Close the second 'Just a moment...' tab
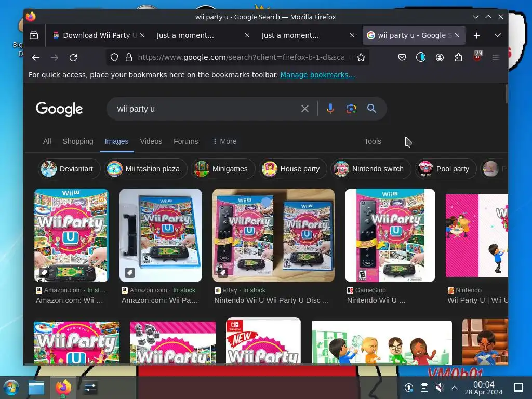532x399 pixels. pos(352,35)
